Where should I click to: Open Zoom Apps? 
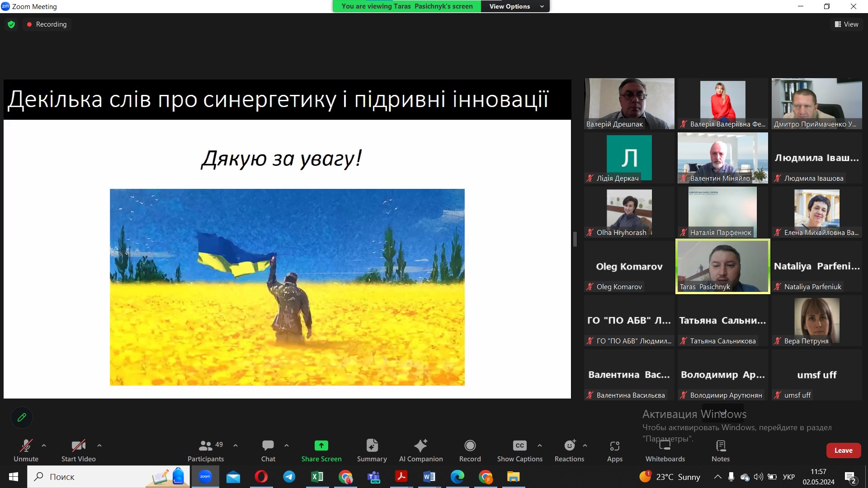pos(615,450)
